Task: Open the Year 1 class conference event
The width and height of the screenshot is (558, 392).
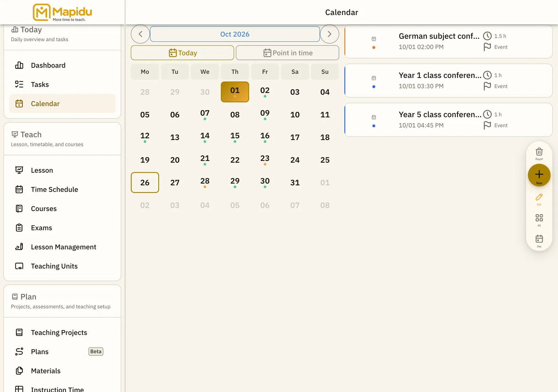Action: tap(448, 81)
